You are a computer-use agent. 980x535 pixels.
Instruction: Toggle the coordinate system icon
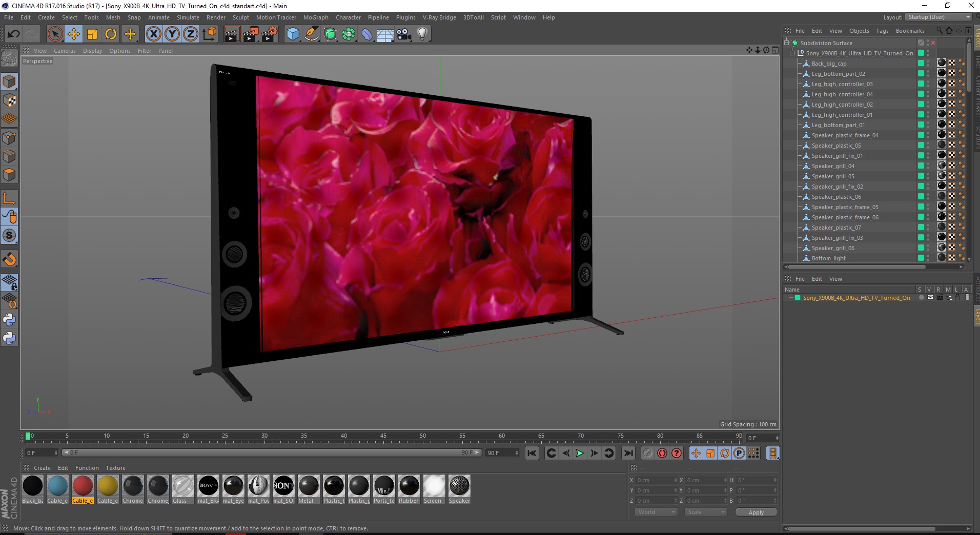209,34
